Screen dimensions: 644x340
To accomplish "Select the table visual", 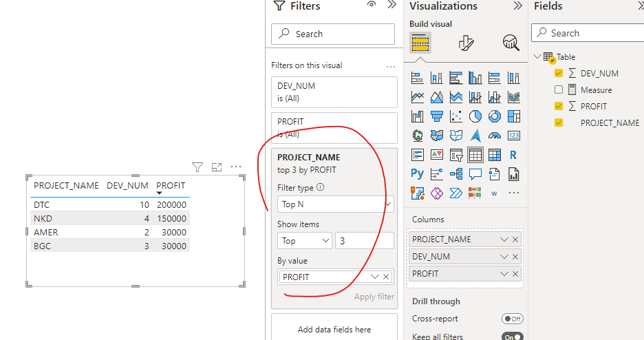I will [x=475, y=156].
